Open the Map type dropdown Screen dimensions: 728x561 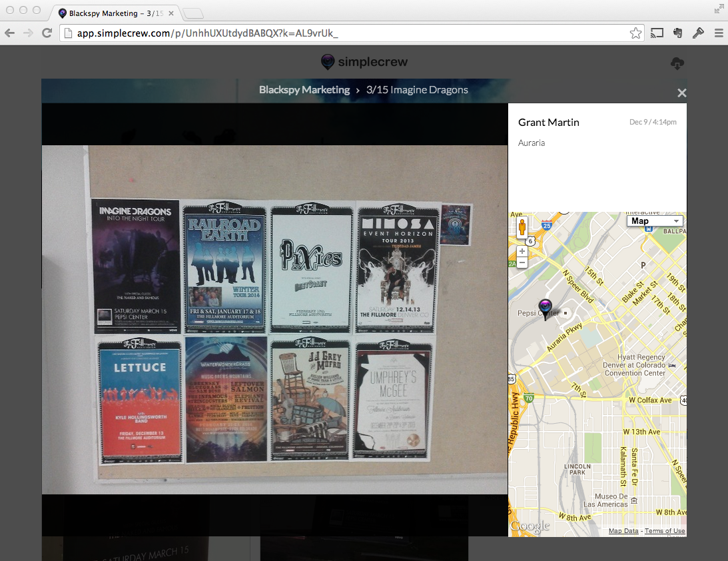pos(655,221)
